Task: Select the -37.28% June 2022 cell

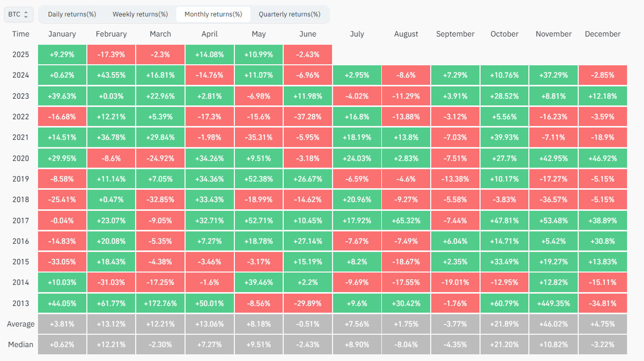Action: (x=307, y=116)
